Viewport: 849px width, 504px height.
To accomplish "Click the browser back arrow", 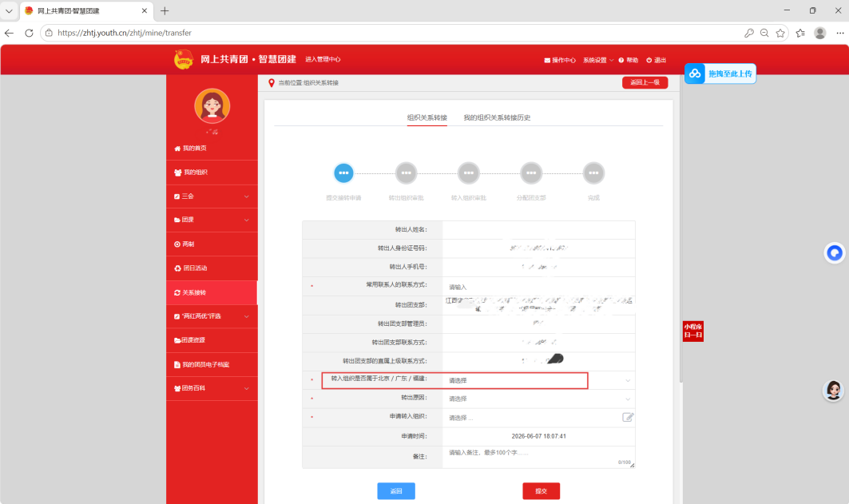I will [10, 33].
